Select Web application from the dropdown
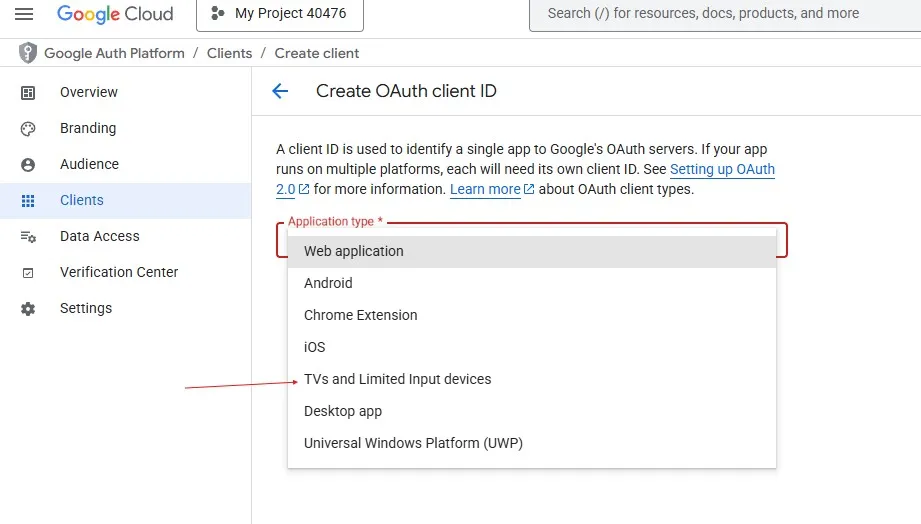Viewport: 921px width, 524px height. coord(354,251)
